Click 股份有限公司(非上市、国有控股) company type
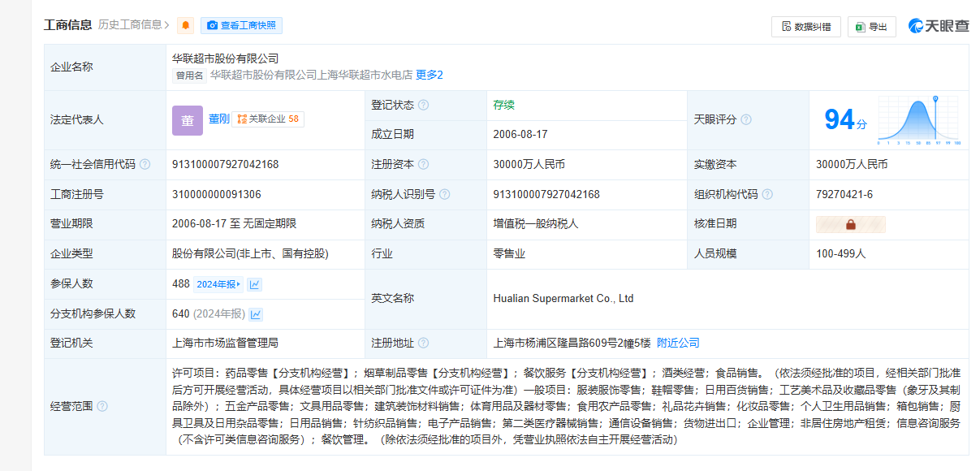Screen dimensions: 980x471 (x=250, y=253)
